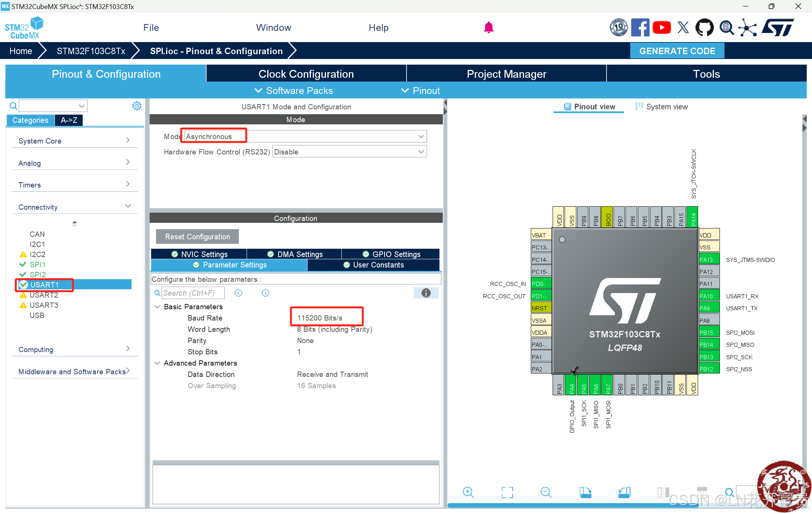Viewport: 812px width, 514px height.
Task: Open the notification bell
Action: click(488, 28)
